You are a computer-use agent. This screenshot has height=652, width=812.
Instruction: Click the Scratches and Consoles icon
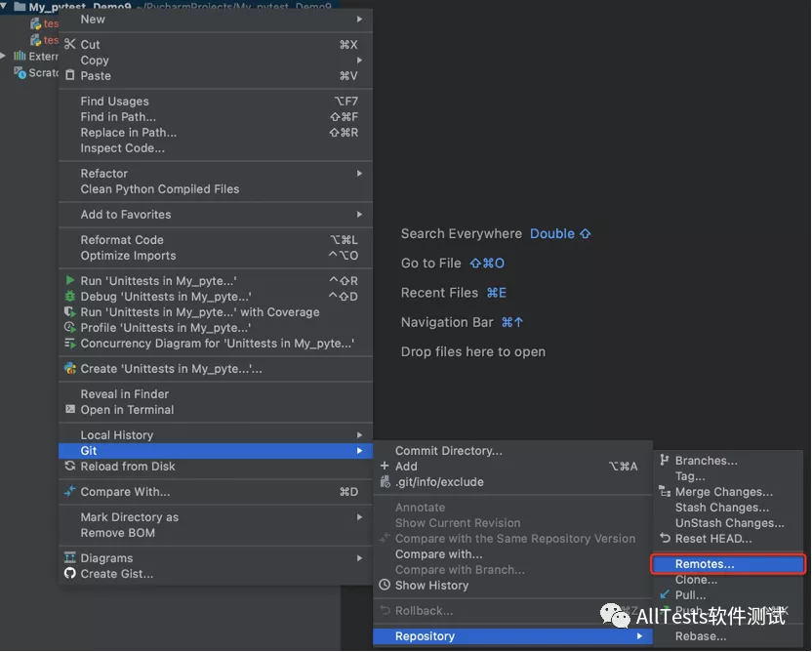20,72
